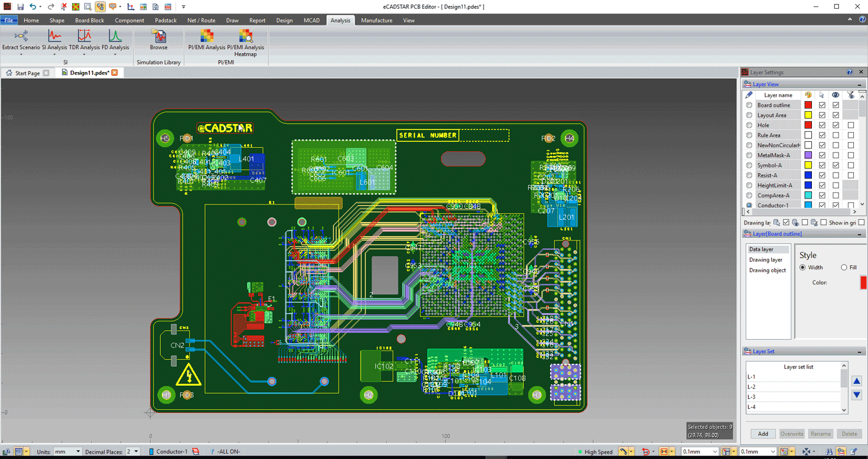The height and width of the screenshot is (459, 868).
Task: Select L-3 in the layer set list
Action: point(794,397)
